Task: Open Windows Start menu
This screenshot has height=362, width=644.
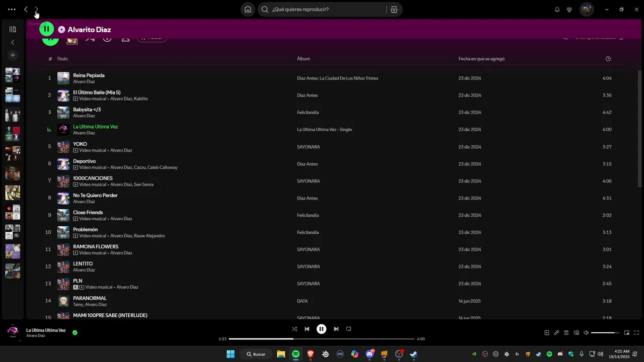Action: coord(230,354)
